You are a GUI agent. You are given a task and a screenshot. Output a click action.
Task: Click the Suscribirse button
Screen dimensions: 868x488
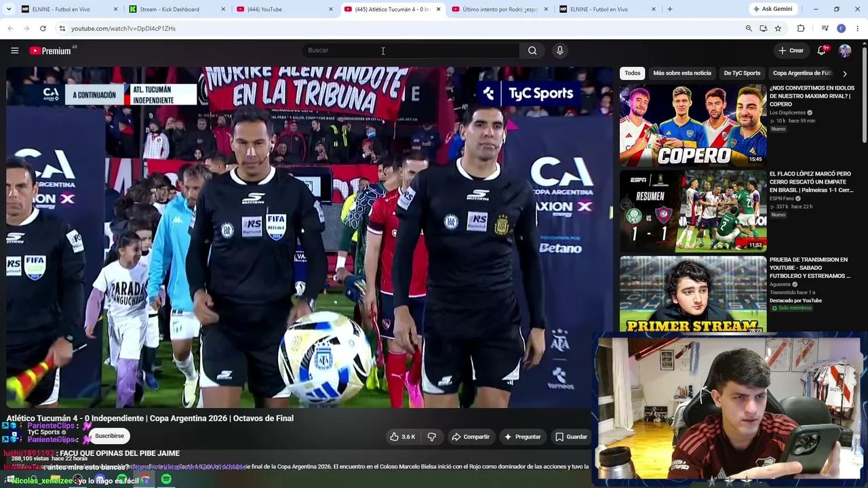point(109,436)
